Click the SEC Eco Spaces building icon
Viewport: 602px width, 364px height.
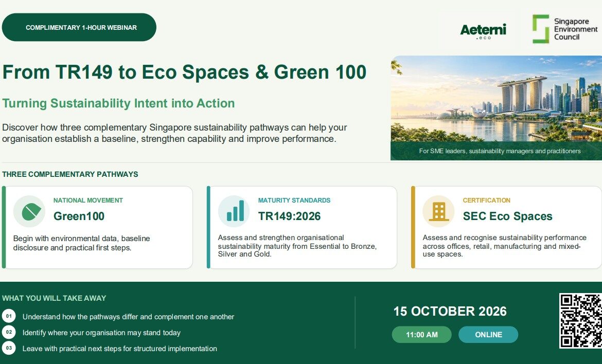[438, 211]
